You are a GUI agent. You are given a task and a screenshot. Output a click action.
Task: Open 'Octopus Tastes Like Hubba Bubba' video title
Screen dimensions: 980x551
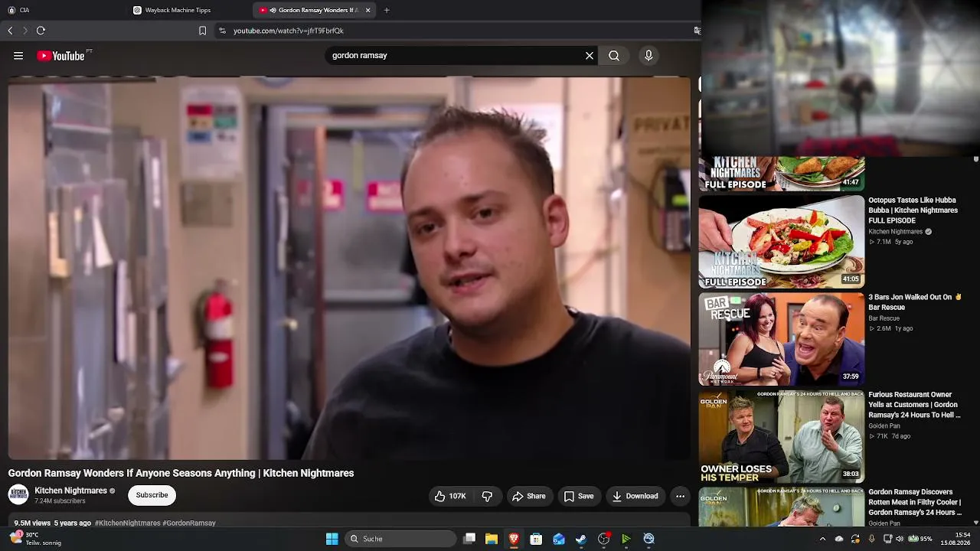(x=913, y=210)
